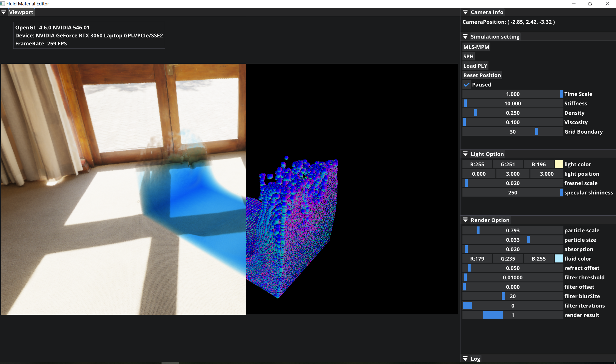
Task: Collapse the Camera Info panel arrow
Action: click(465, 12)
